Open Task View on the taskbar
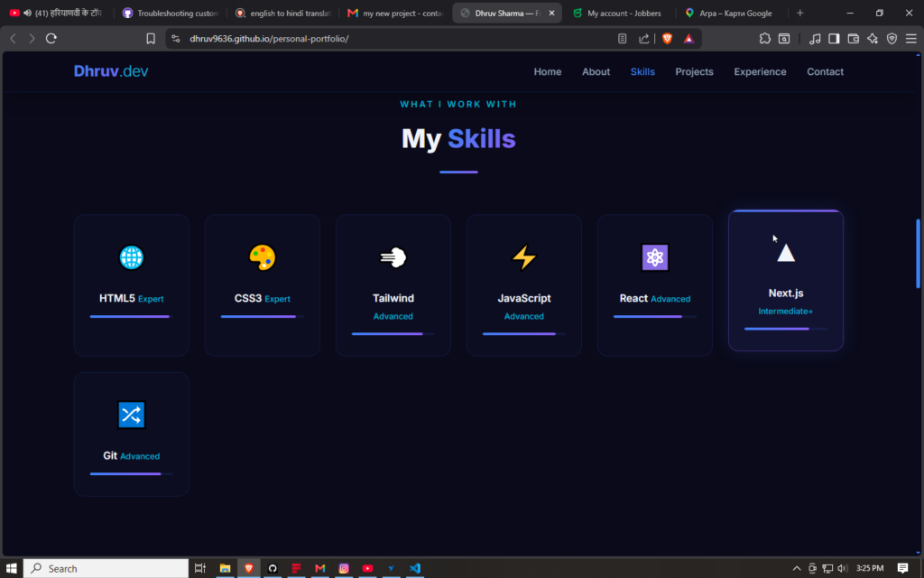Viewport: 924px width, 578px height. click(200, 568)
